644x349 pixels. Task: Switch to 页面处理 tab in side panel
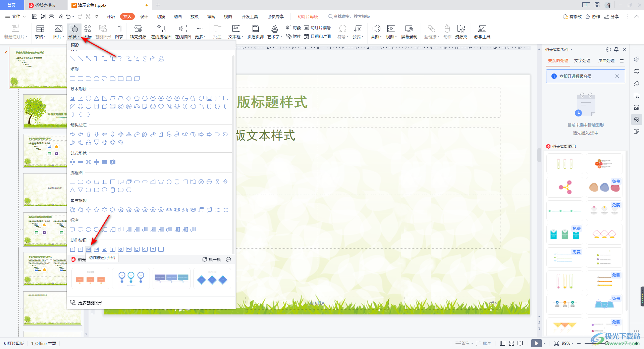click(x=606, y=61)
